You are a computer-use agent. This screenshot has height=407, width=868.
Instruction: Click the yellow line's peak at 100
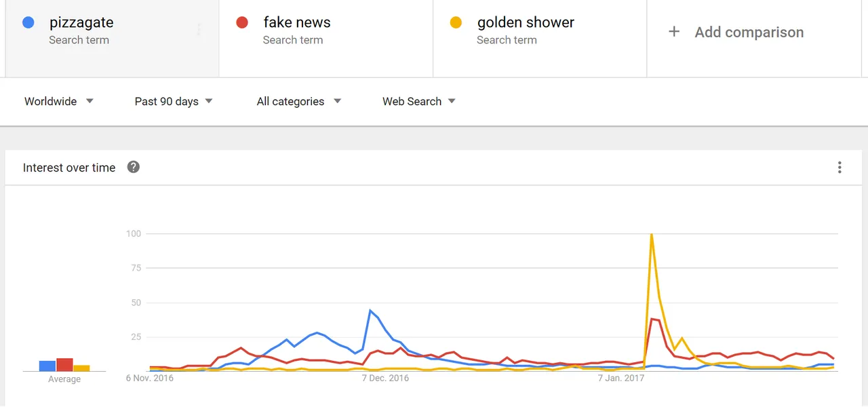(x=651, y=235)
